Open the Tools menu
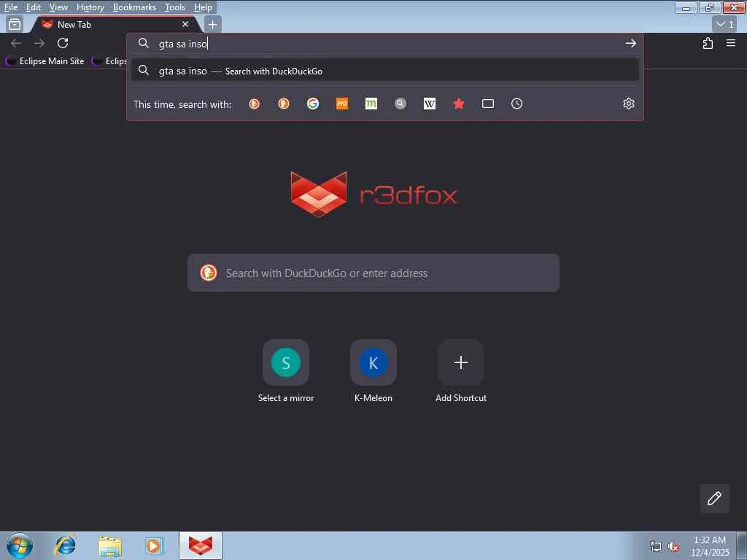Viewport: 747px width, 560px height. tap(175, 7)
